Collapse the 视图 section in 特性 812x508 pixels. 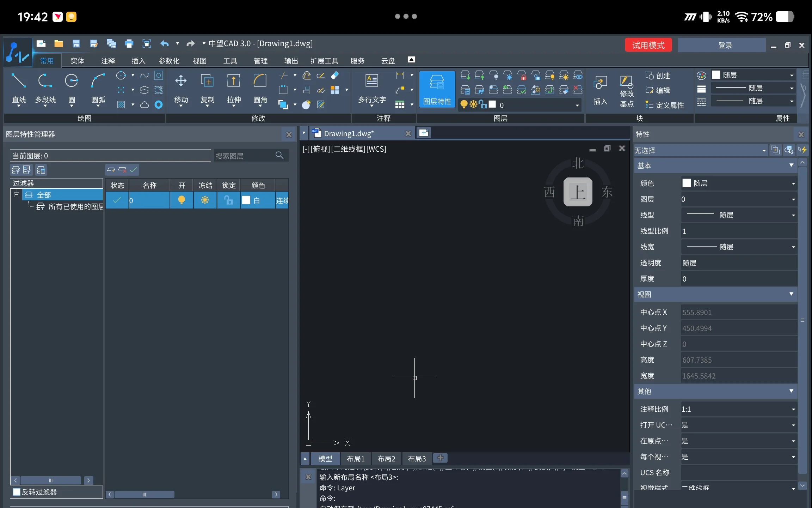tap(791, 294)
